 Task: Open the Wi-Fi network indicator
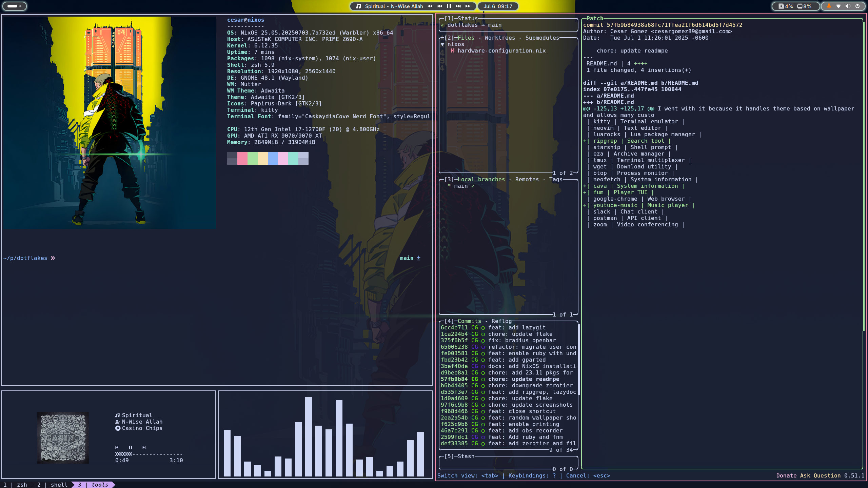point(839,6)
